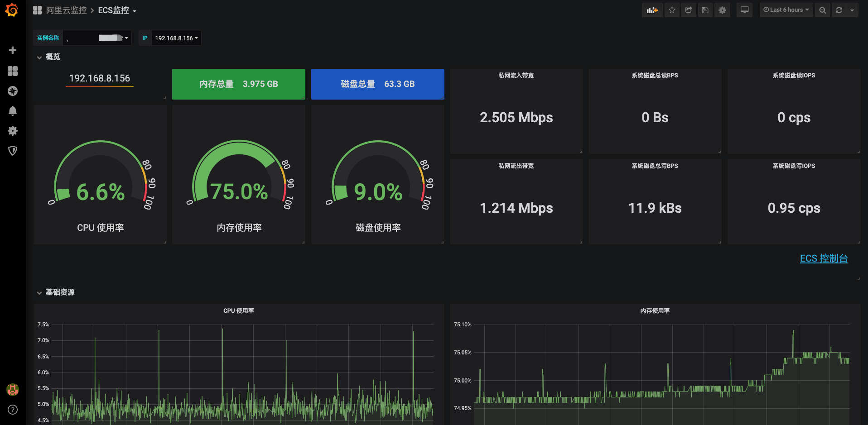868x425 pixels.
Task: Open the Dashboards grid icon in sidebar
Action: (13, 71)
